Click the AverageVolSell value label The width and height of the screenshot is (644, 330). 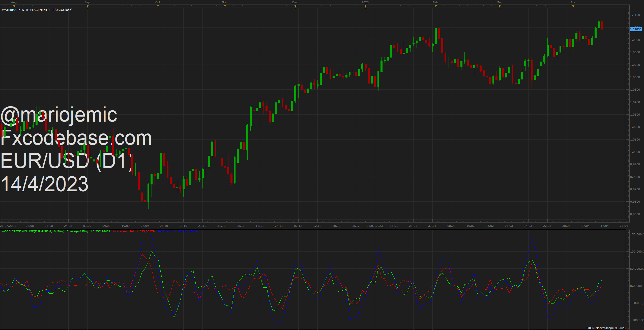pyautogui.click(x=134, y=231)
